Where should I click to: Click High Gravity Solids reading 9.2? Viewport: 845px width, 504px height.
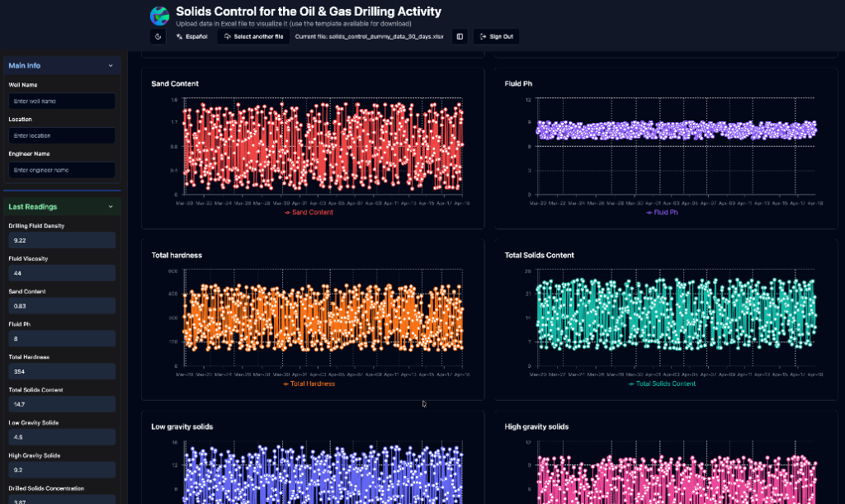click(x=62, y=470)
